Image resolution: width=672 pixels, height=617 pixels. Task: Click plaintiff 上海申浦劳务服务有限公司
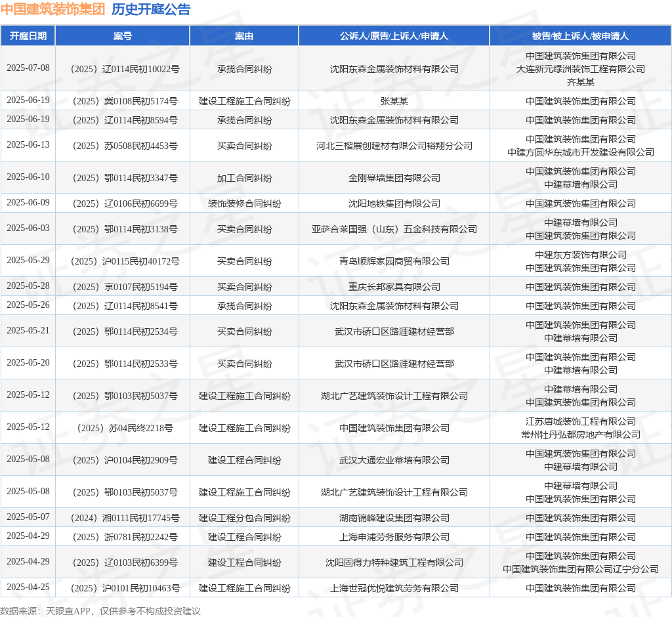[x=394, y=537]
